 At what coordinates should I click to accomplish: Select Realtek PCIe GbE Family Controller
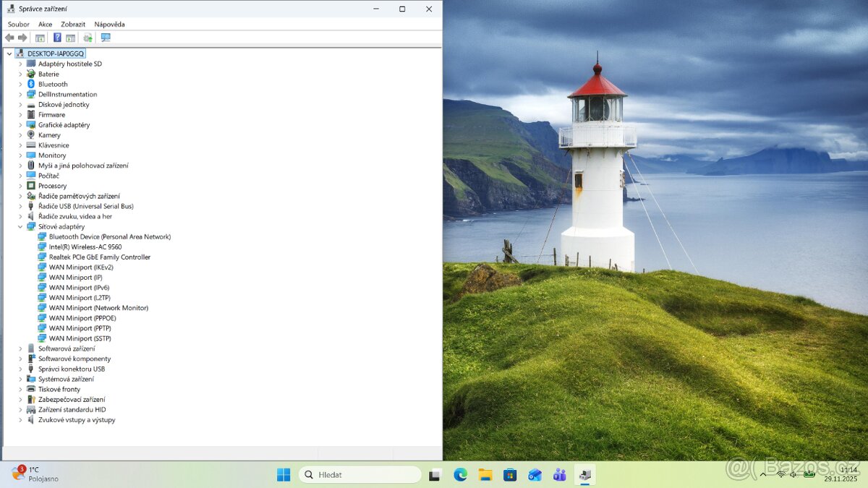pyautogui.click(x=99, y=257)
